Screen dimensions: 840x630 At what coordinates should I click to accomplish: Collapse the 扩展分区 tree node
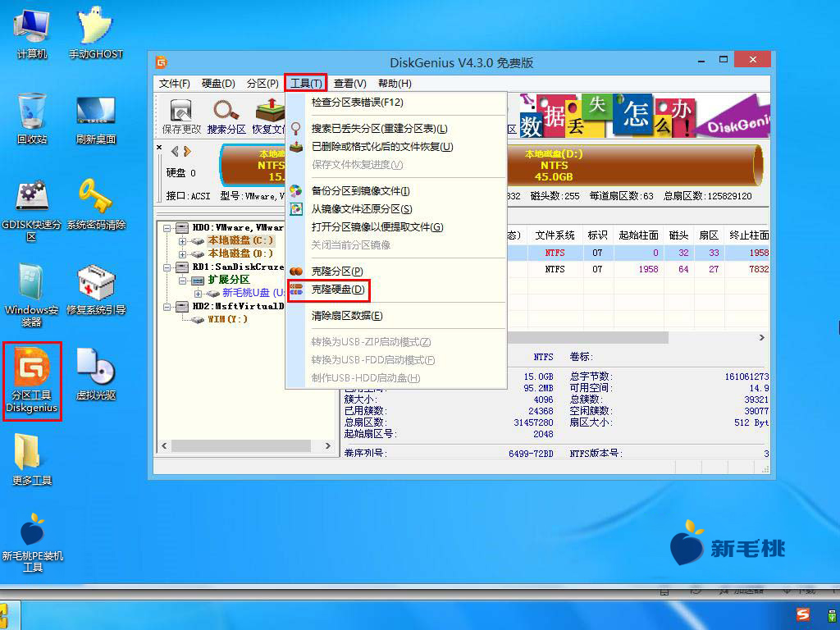[183, 281]
